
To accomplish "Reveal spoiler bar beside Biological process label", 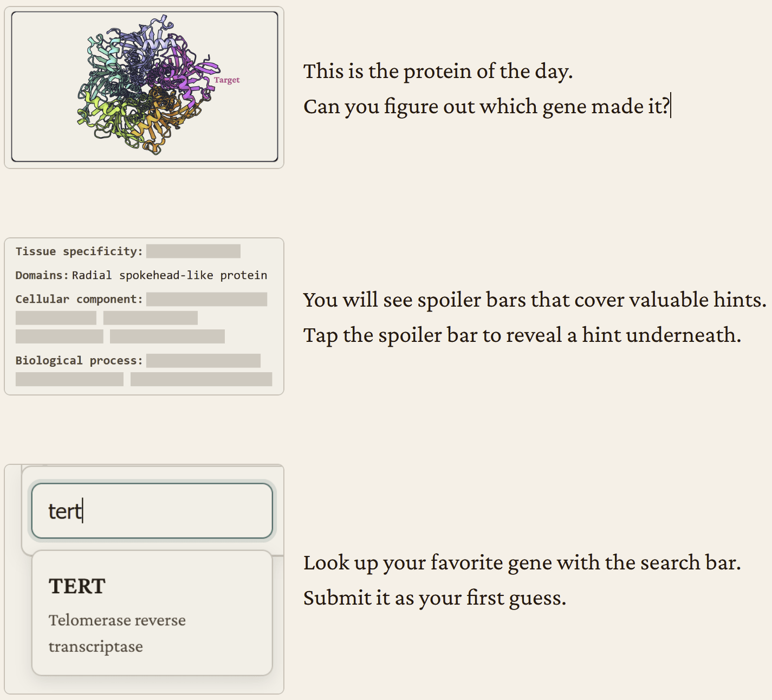I will tap(203, 361).
